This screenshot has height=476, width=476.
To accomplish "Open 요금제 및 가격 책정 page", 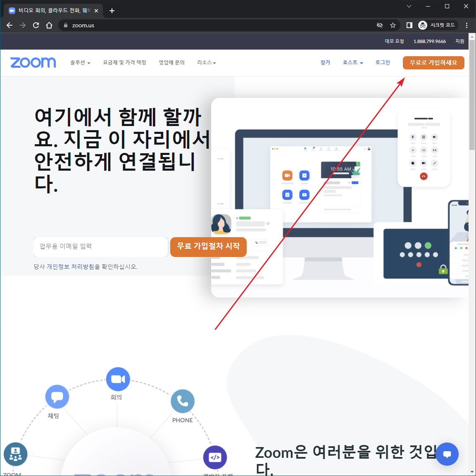I will (x=124, y=62).
